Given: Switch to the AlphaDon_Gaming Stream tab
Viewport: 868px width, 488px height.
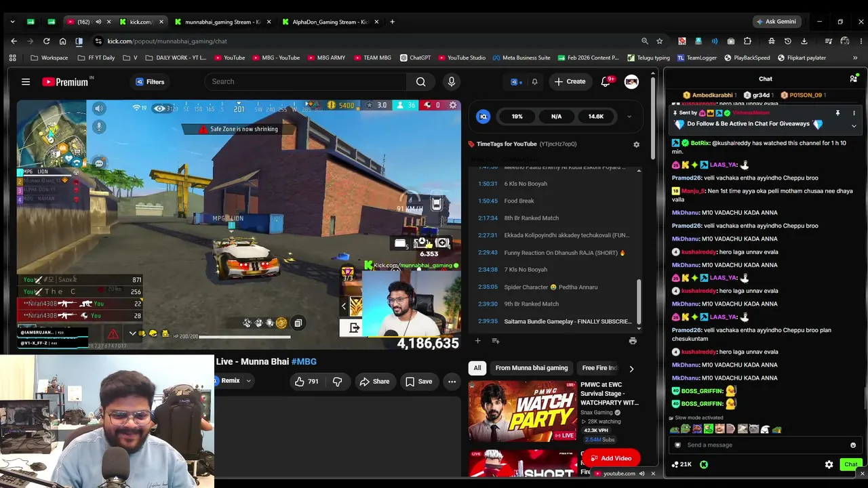Looking at the screenshot, I should [330, 22].
